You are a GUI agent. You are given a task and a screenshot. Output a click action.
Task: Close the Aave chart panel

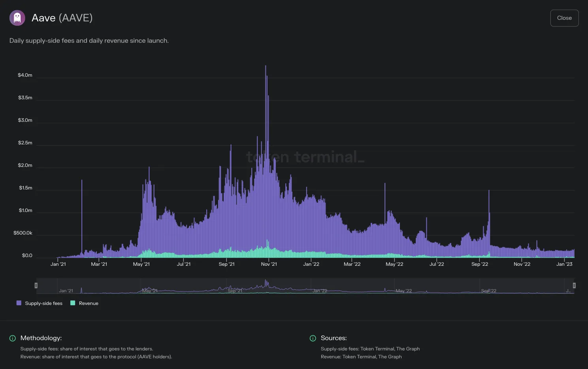(564, 18)
